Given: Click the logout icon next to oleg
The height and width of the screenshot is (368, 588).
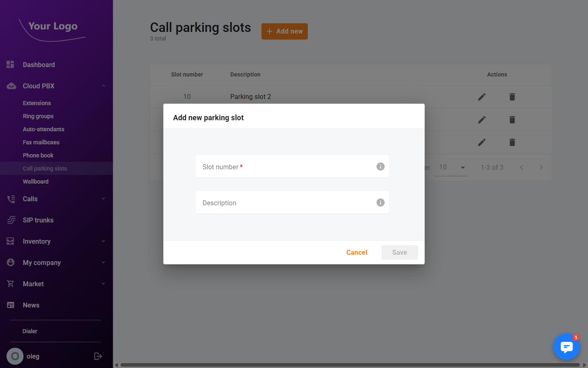Looking at the screenshot, I should [x=98, y=356].
